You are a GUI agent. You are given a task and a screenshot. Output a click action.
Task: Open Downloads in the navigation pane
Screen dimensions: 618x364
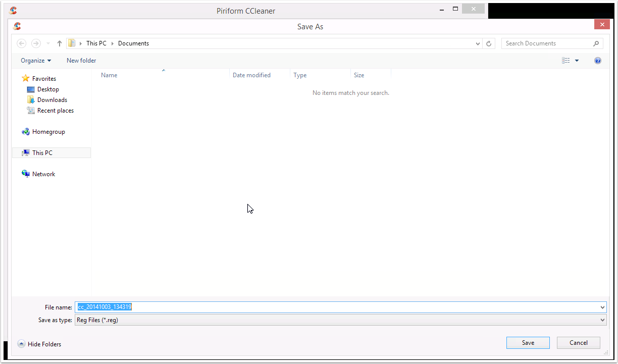click(52, 100)
